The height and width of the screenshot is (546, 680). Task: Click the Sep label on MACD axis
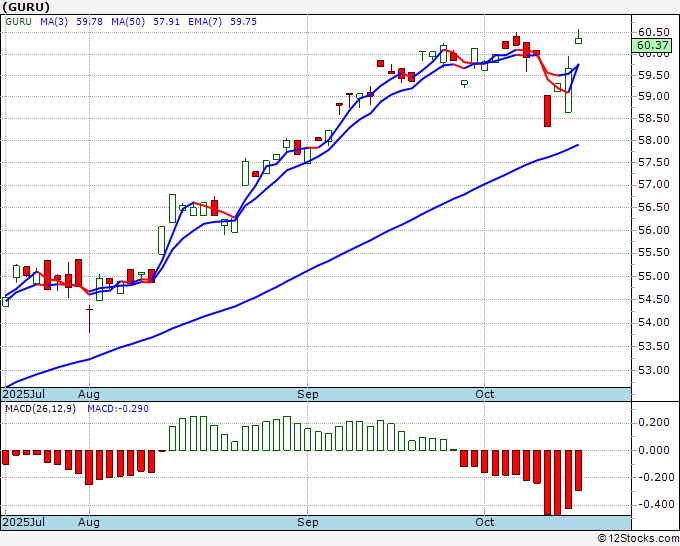307,522
